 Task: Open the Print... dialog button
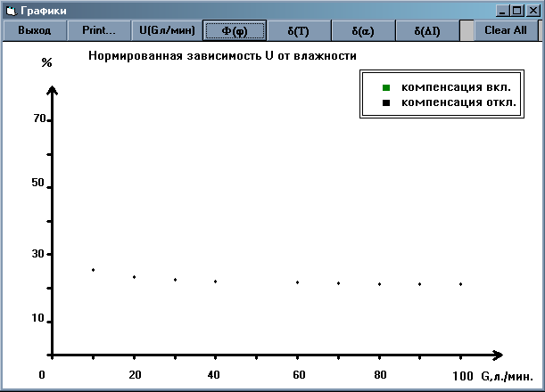pos(99,30)
